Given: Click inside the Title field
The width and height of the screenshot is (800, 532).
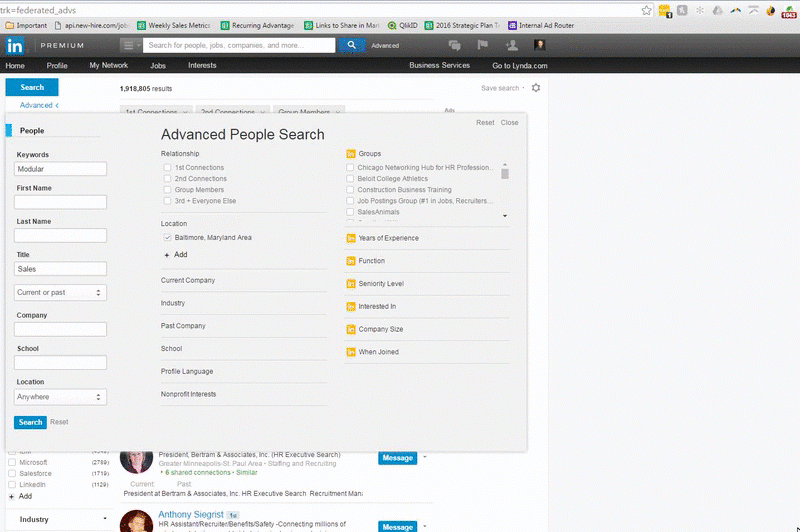Looking at the screenshot, I should pyautogui.click(x=60, y=269).
